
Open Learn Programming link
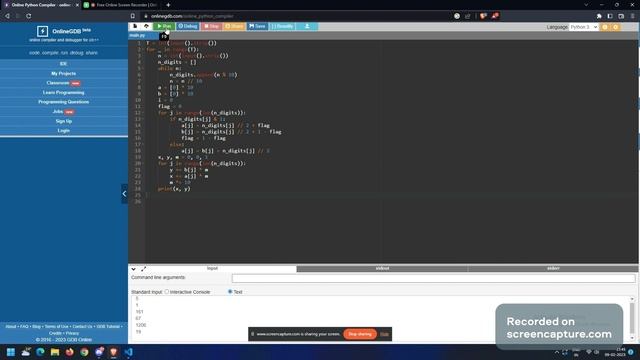(64, 93)
